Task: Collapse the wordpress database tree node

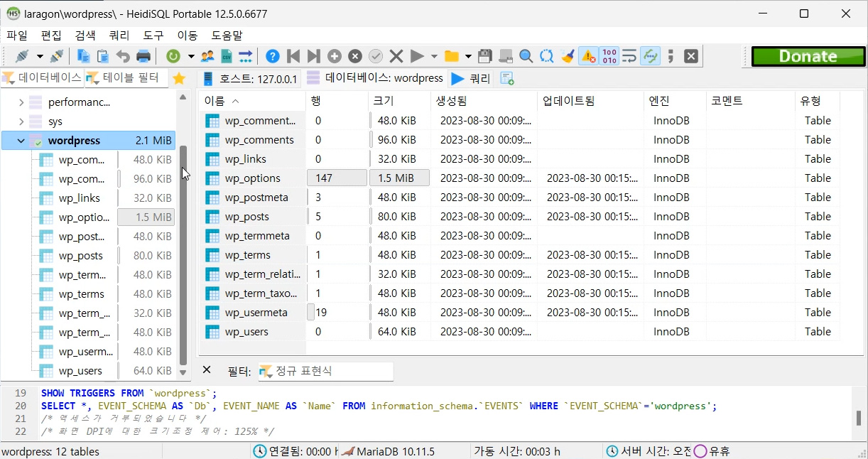Action: pyautogui.click(x=21, y=141)
